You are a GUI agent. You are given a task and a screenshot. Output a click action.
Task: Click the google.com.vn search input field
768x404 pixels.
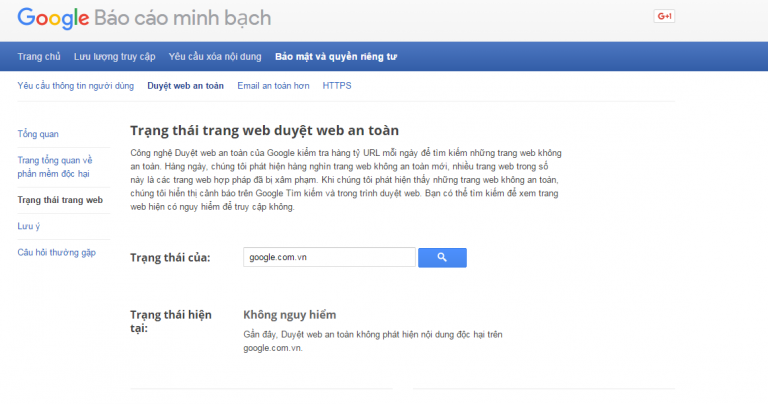[329, 257]
